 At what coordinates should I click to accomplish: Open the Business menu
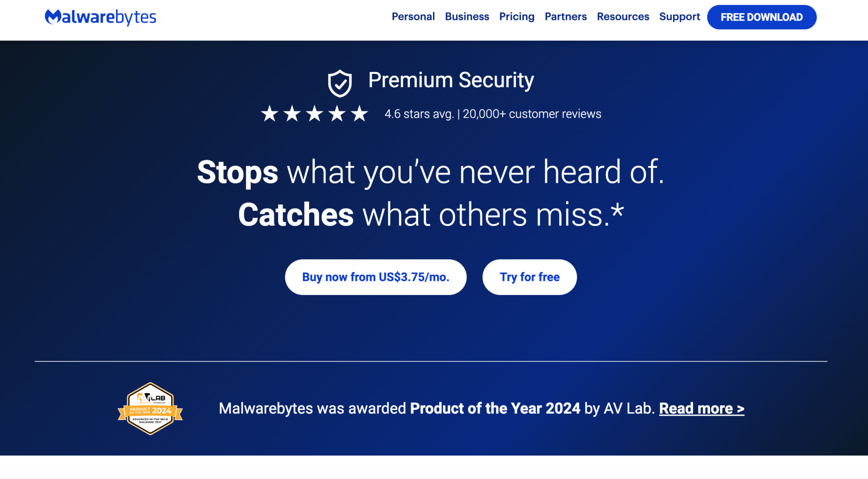point(467,17)
